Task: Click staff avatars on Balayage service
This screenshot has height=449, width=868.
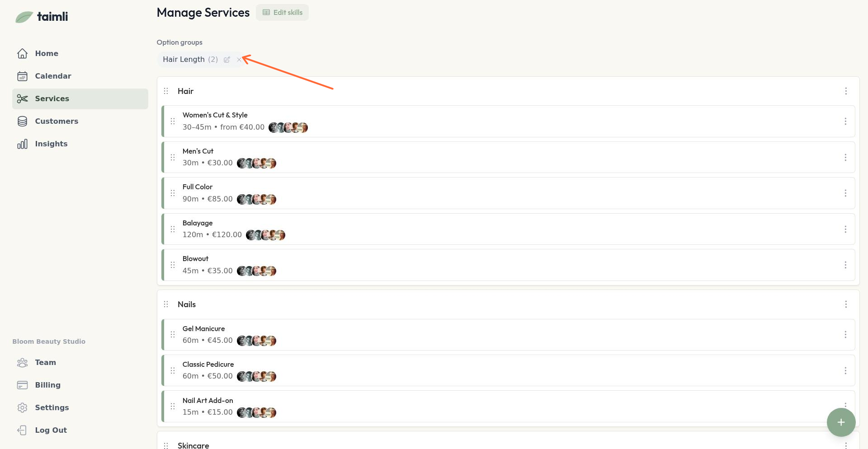Action: pos(265,235)
